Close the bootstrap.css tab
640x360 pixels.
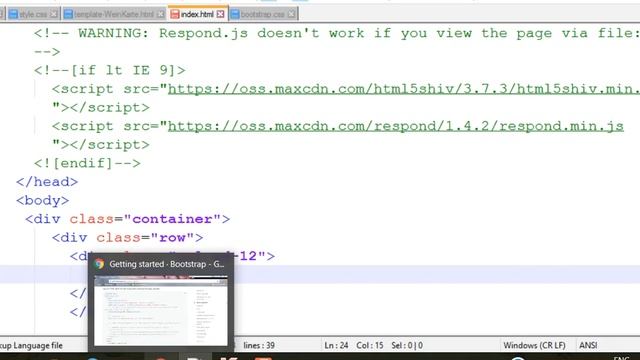pyautogui.click(x=291, y=14)
